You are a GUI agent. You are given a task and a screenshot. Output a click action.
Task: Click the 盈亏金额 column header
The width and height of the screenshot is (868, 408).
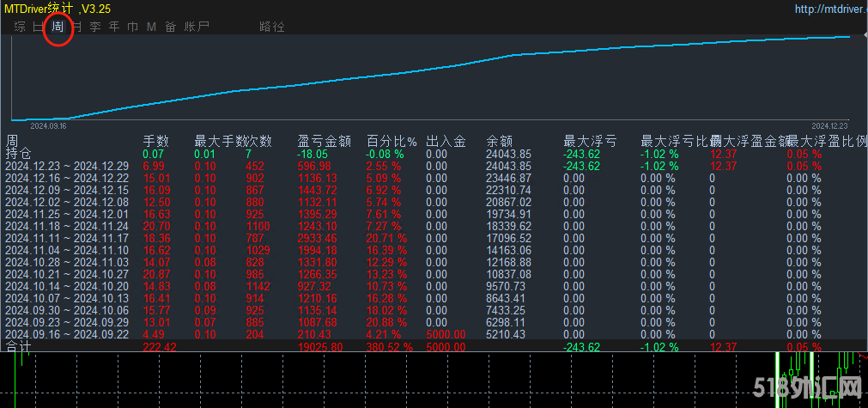(x=325, y=142)
